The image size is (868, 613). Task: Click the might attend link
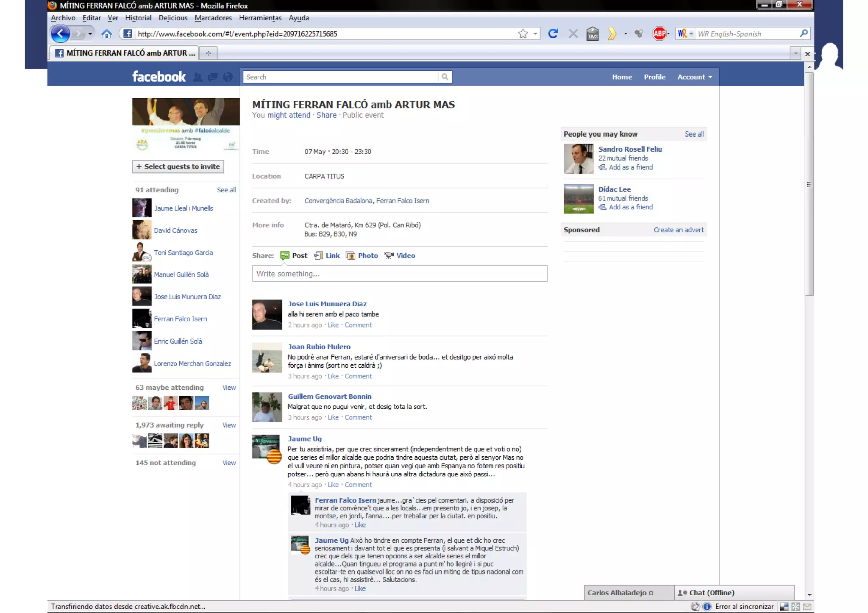click(289, 115)
